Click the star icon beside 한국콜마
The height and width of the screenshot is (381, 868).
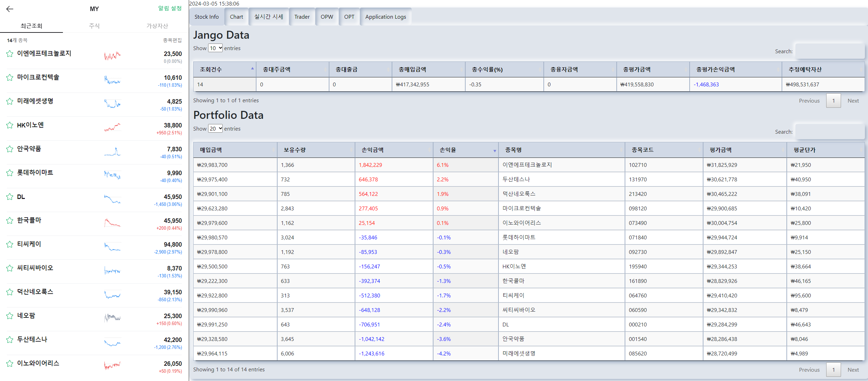[x=10, y=220]
